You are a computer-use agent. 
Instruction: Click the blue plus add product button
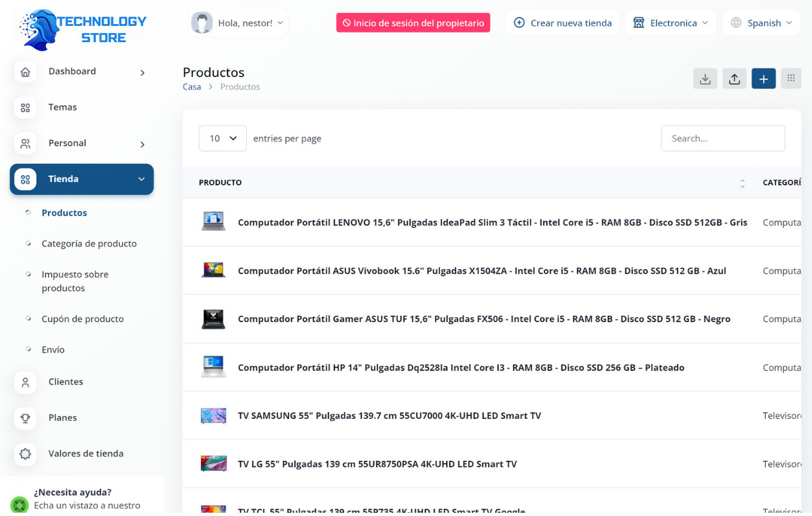tap(763, 79)
